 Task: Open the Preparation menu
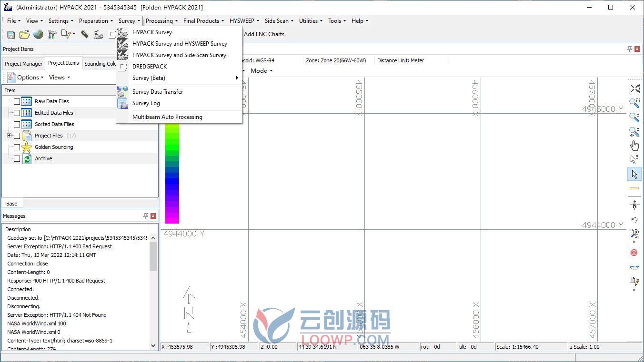click(96, 20)
